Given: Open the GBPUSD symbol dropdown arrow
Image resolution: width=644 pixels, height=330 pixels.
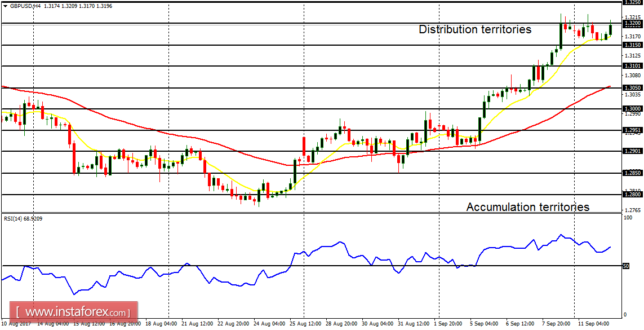Looking at the screenshot, I should pos(6,6).
